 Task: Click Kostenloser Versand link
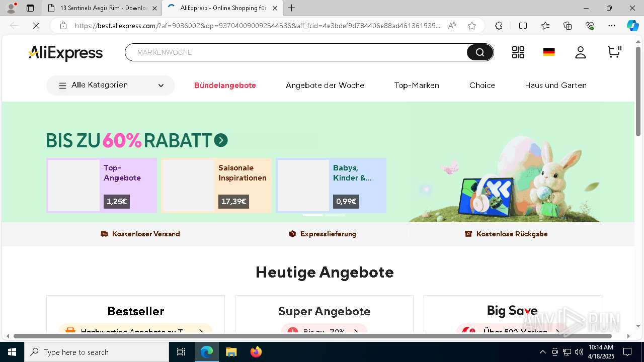pos(140,234)
